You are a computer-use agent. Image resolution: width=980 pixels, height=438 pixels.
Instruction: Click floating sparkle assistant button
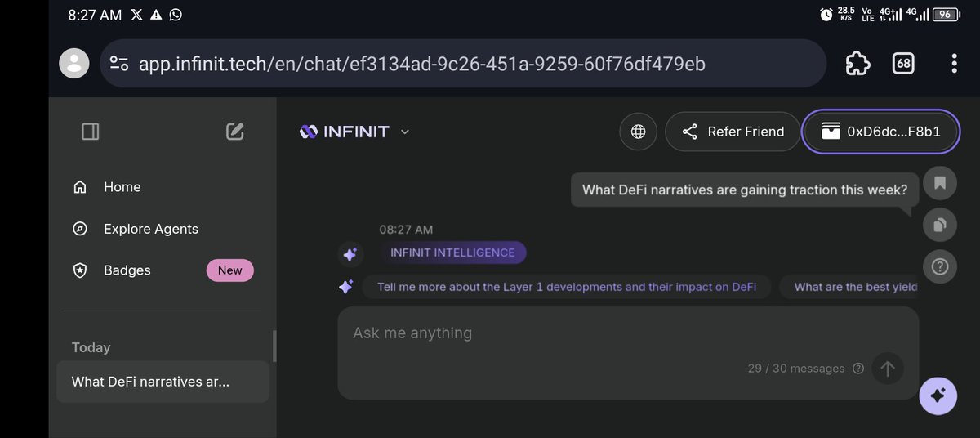[938, 396]
